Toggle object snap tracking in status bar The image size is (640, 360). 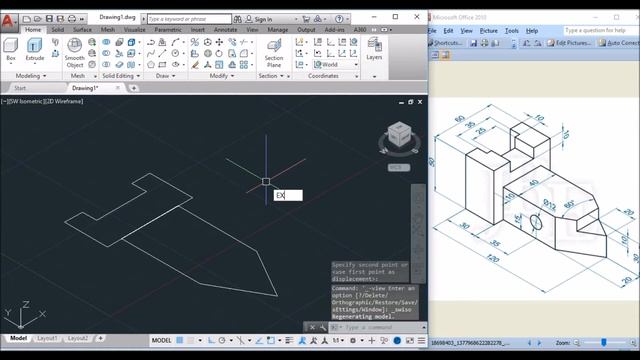259,340
